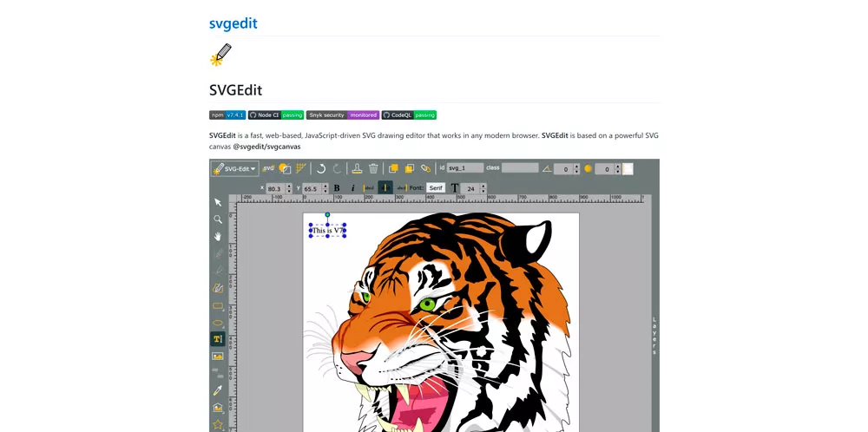Choose the Ellipse tool
868x432 pixels.
point(218,323)
